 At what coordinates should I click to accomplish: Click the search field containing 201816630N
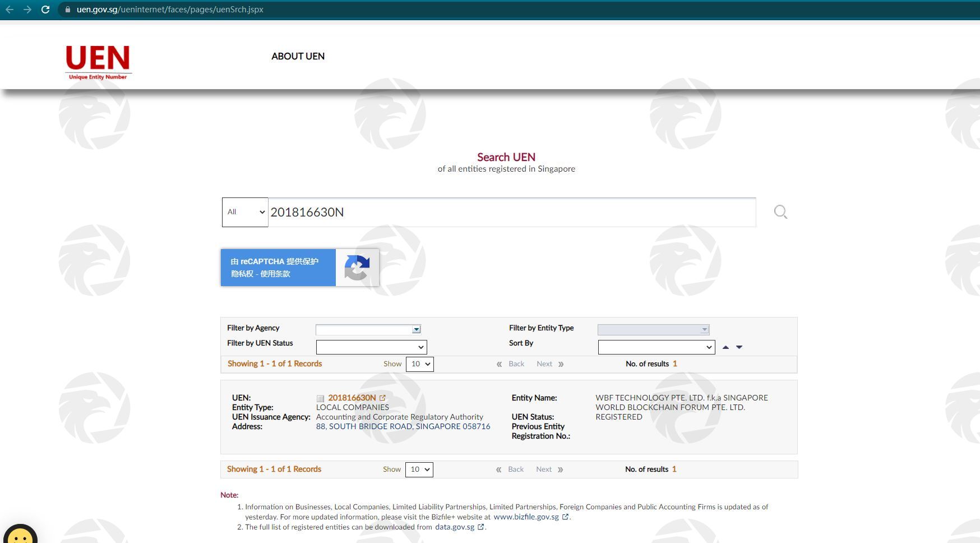tap(512, 212)
